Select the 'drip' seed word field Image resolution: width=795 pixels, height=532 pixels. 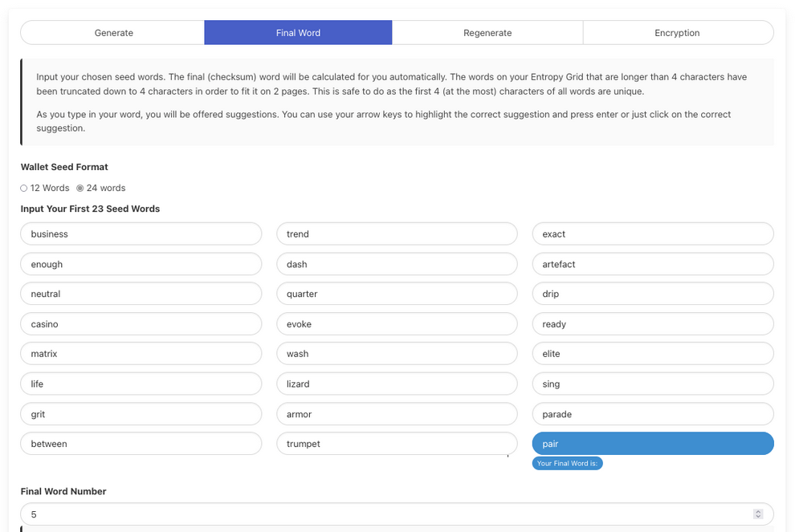tap(652, 293)
